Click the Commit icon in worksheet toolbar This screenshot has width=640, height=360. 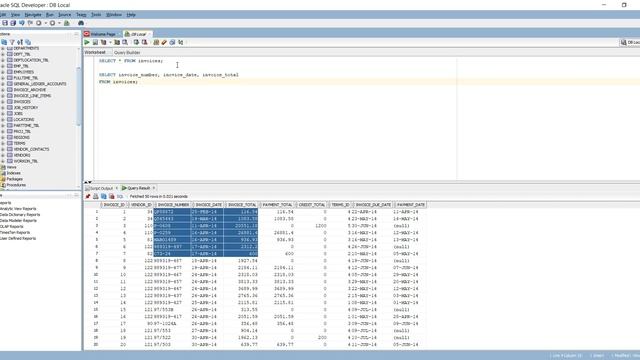(136, 42)
